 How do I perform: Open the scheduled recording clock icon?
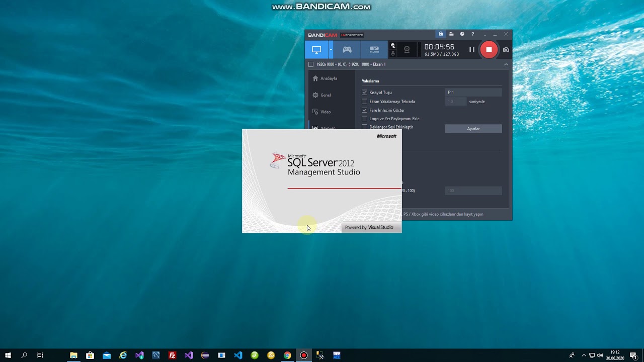(x=462, y=34)
